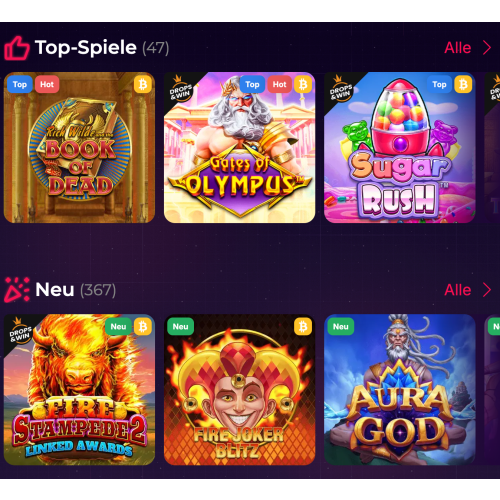Click Hot tag on Book of Dead
Image resolution: width=500 pixels, height=500 pixels.
point(47,84)
